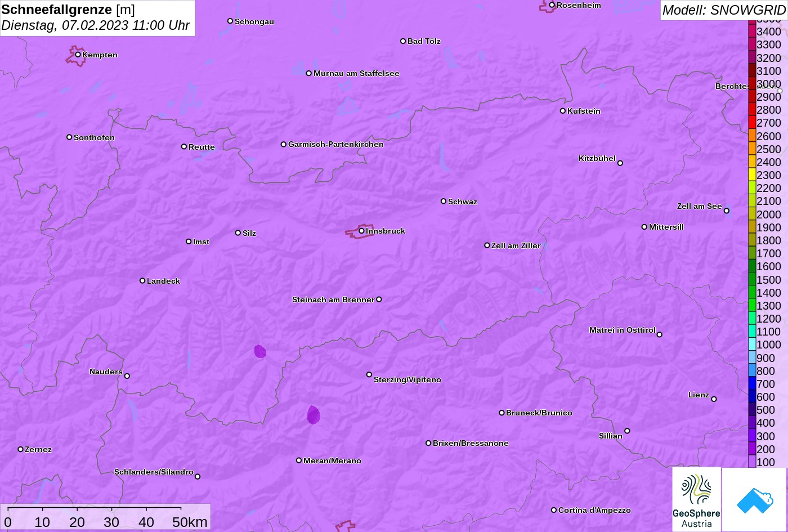Click the 0 mark on the scale bar
Viewport: 788px width, 532px height.
(x=8, y=522)
